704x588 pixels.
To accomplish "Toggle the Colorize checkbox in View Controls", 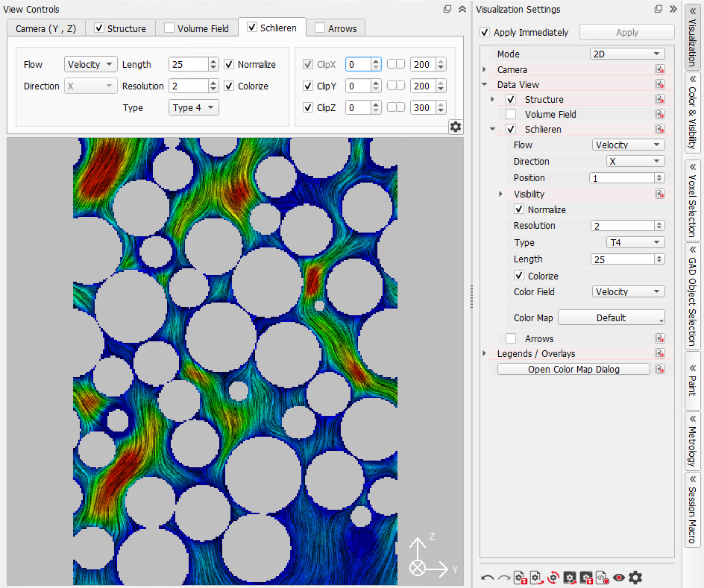I will coord(229,86).
